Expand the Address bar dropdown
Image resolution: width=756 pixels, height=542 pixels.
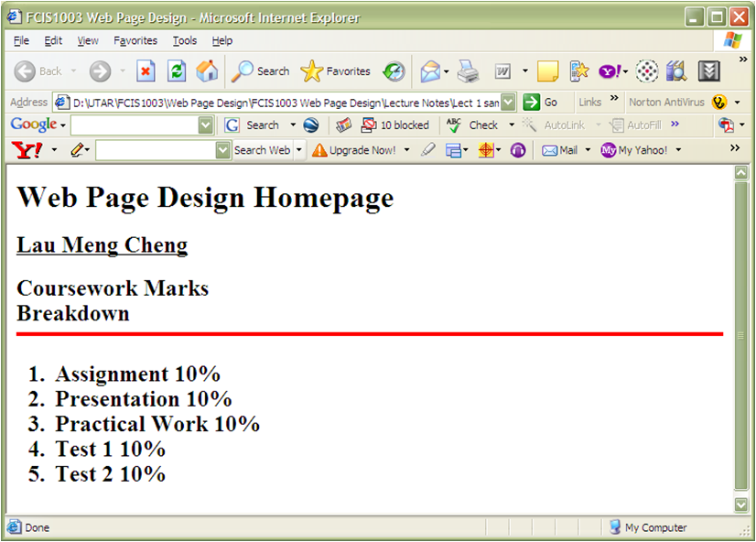[x=508, y=103]
